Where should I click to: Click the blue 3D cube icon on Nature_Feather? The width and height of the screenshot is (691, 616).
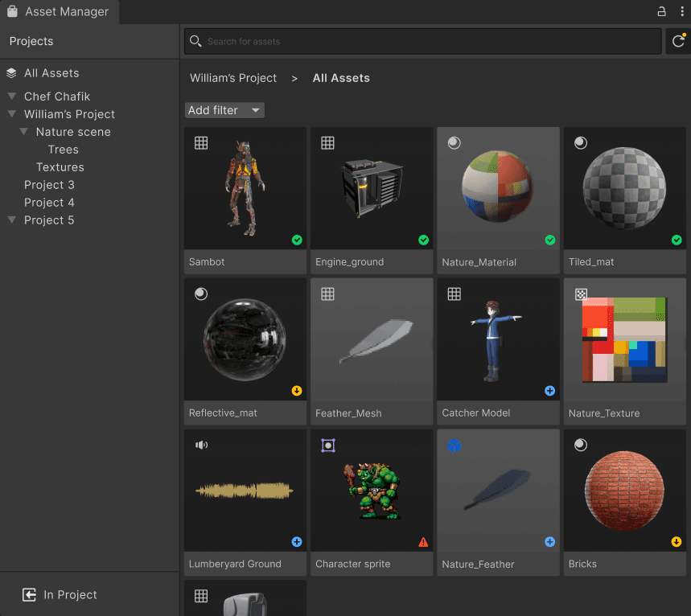coord(454,445)
